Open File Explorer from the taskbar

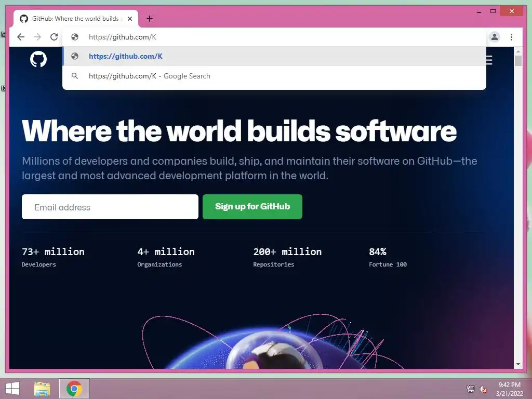click(42, 389)
